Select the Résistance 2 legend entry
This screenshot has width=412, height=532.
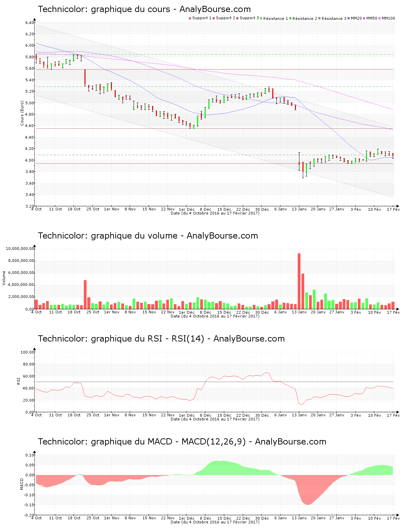tap(303, 18)
